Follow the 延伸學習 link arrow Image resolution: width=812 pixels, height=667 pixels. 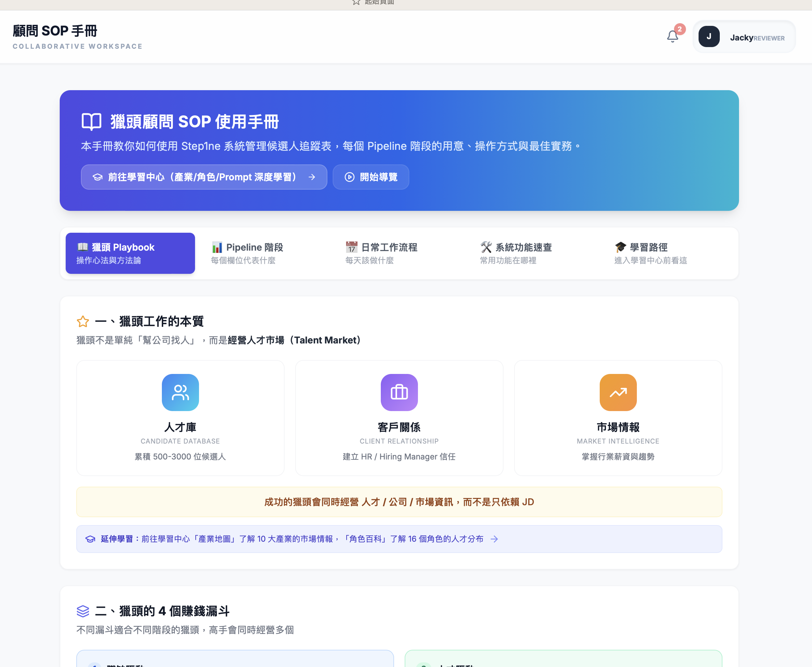[494, 539]
